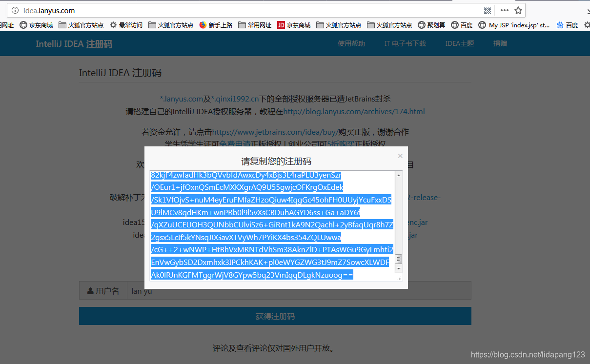This screenshot has width=590, height=364.
Task: Click code line starting /cG++2+wNWP
Action: click(272, 250)
